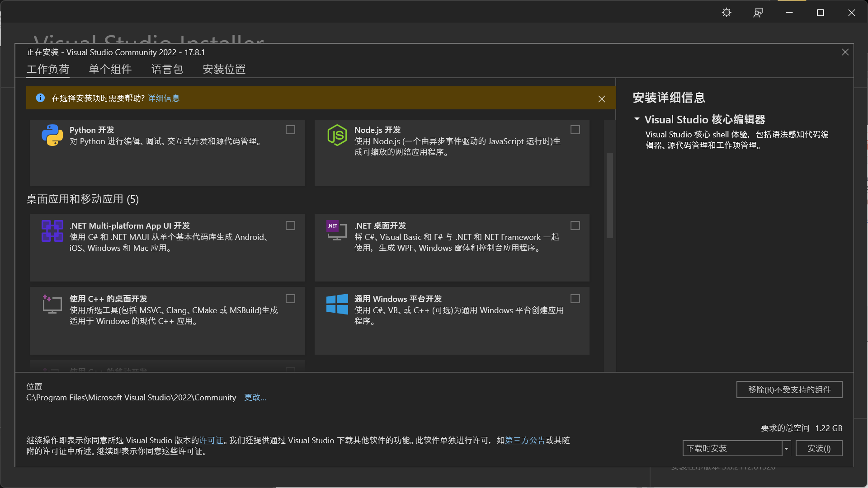This screenshot has height=488, width=868.
Task: Click the Node.js workload icon
Action: point(337,135)
